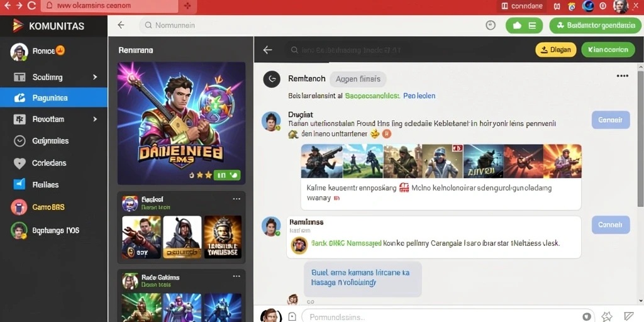Click the Gaipmiles check-circle icon

coord(19,141)
